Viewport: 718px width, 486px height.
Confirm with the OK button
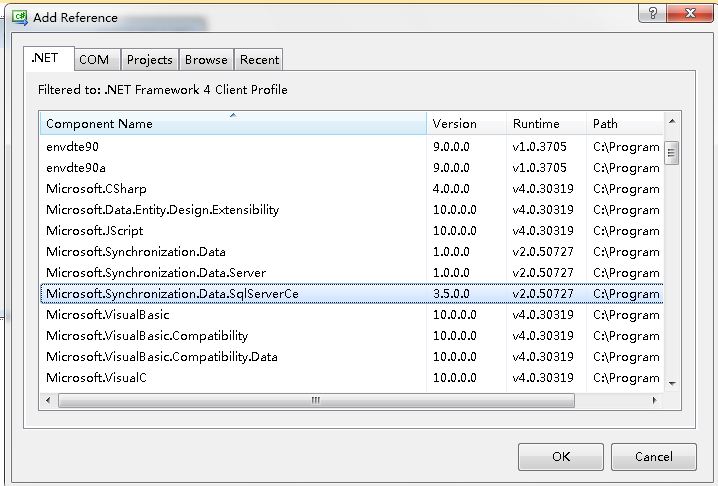point(561,457)
